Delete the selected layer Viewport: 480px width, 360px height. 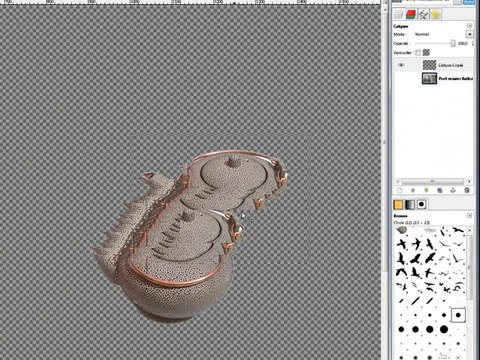coord(467,190)
